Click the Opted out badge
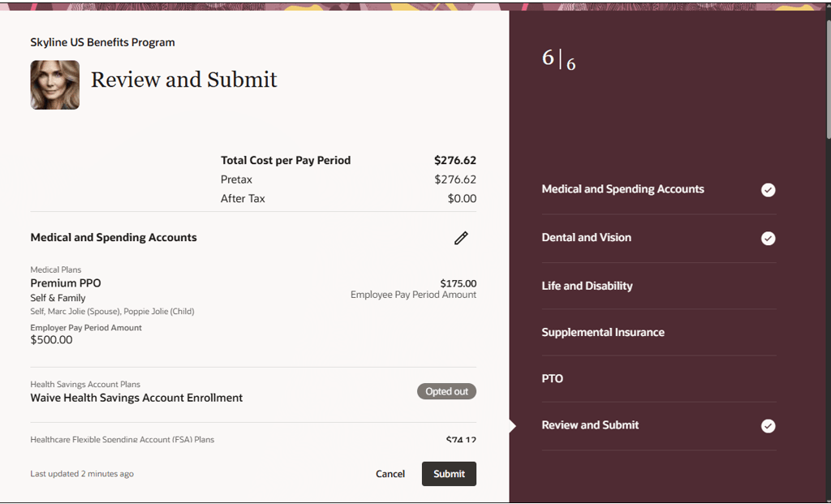This screenshot has width=831, height=504. coord(446,391)
